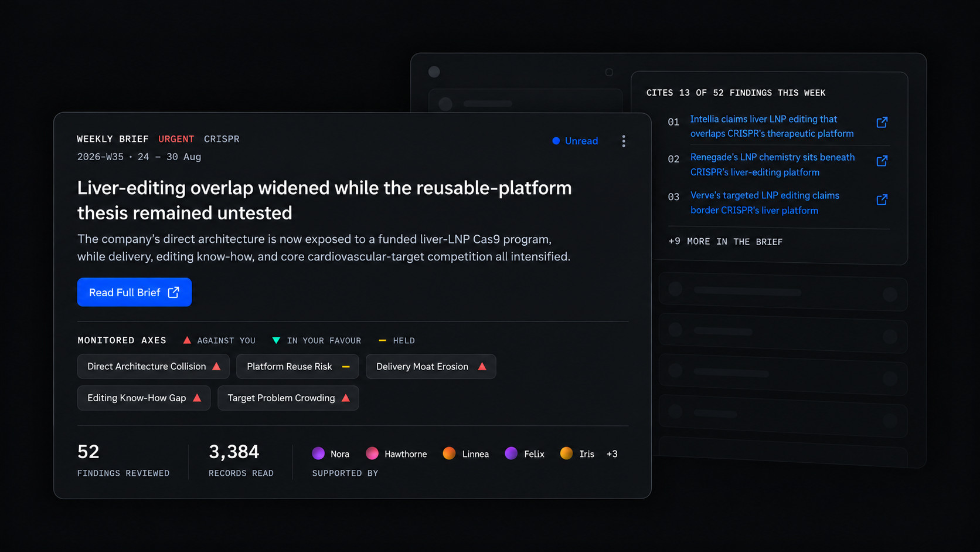Image resolution: width=980 pixels, height=552 pixels.
Task: Click Felix's purple avatar
Action: coord(511,453)
